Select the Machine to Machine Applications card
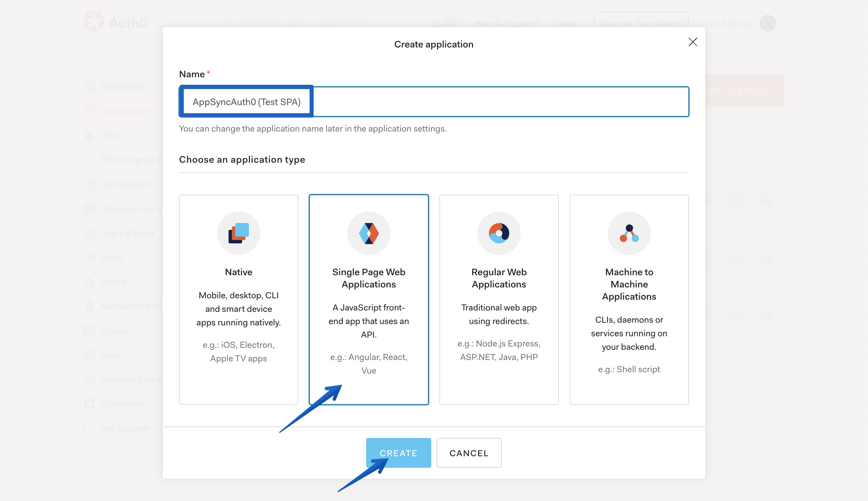868x501 pixels. (629, 299)
